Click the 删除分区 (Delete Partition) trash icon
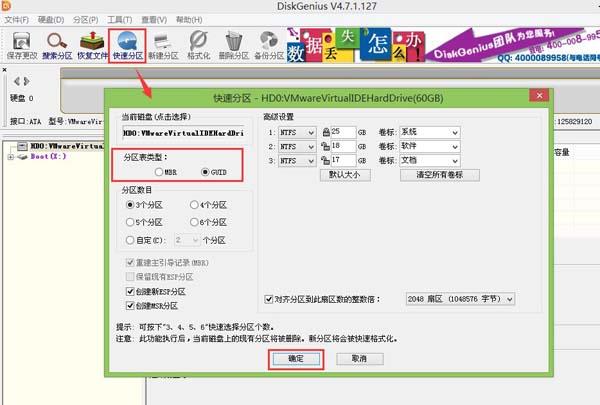 click(x=233, y=42)
